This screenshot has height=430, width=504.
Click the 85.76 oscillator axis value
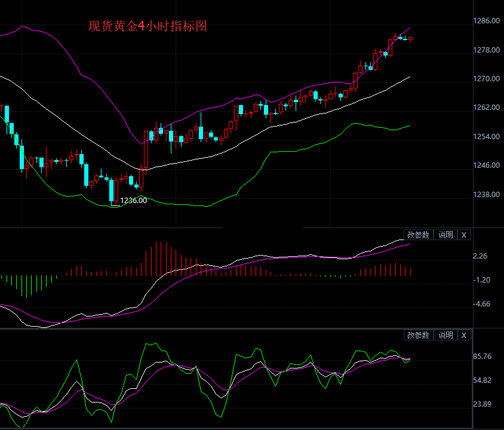pyautogui.click(x=483, y=357)
